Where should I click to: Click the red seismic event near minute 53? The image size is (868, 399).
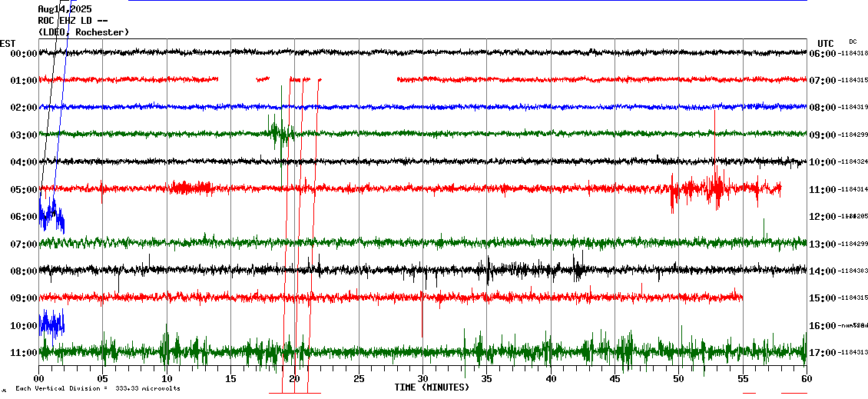pos(714,187)
